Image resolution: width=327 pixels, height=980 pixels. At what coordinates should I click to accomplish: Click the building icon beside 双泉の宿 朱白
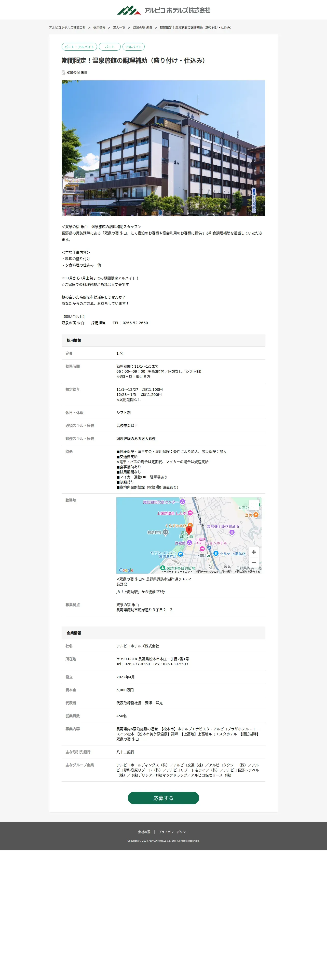(64, 72)
